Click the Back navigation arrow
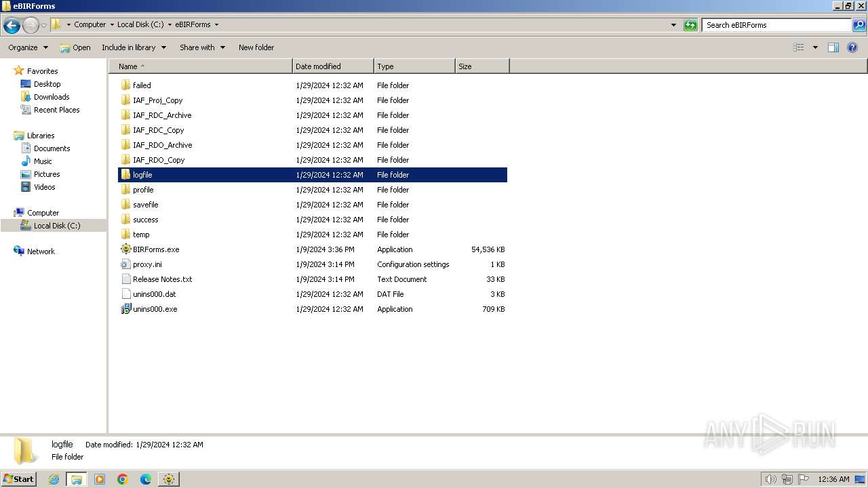 click(12, 26)
